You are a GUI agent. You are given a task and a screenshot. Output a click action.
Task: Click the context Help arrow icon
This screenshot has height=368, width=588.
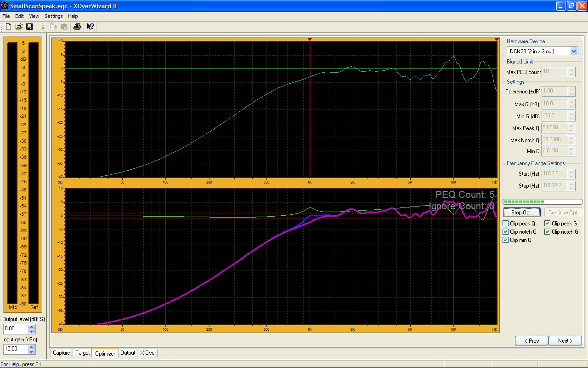pyautogui.click(x=90, y=27)
